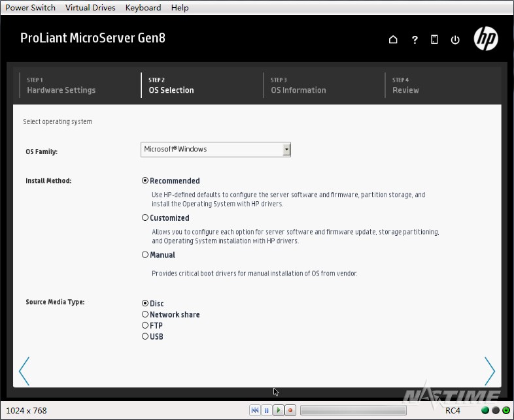Go to the previous step with the left arrow

(24, 371)
